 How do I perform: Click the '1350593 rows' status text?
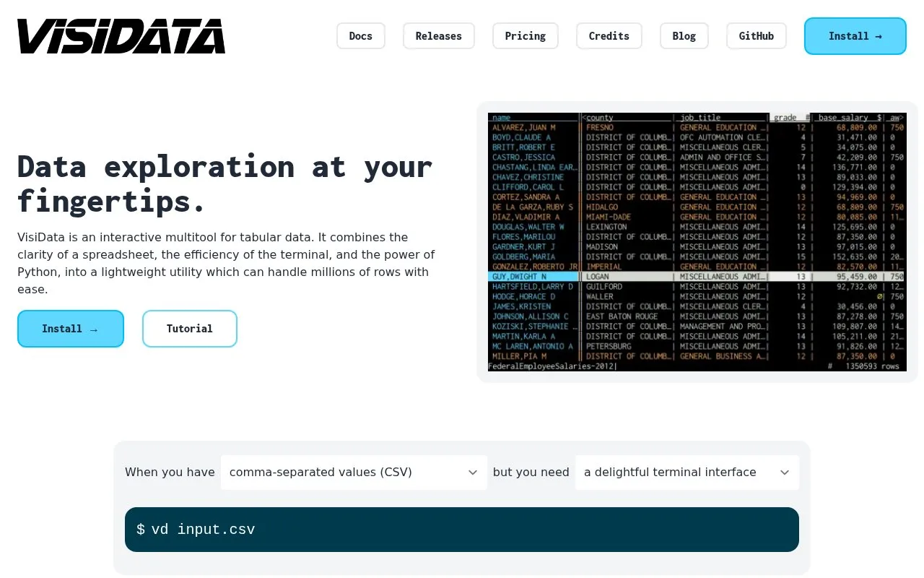click(x=873, y=366)
